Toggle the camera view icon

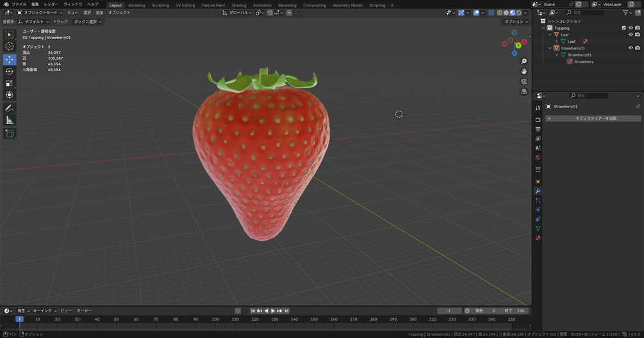[524, 82]
